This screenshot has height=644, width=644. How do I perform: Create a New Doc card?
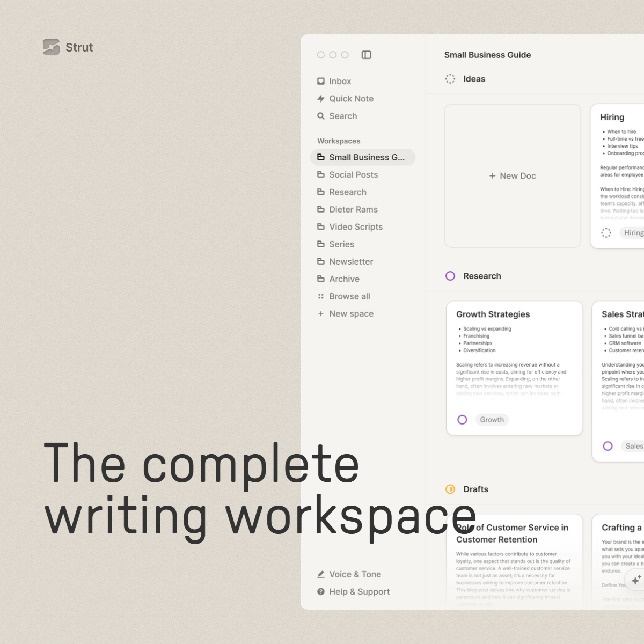tap(513, 176)
